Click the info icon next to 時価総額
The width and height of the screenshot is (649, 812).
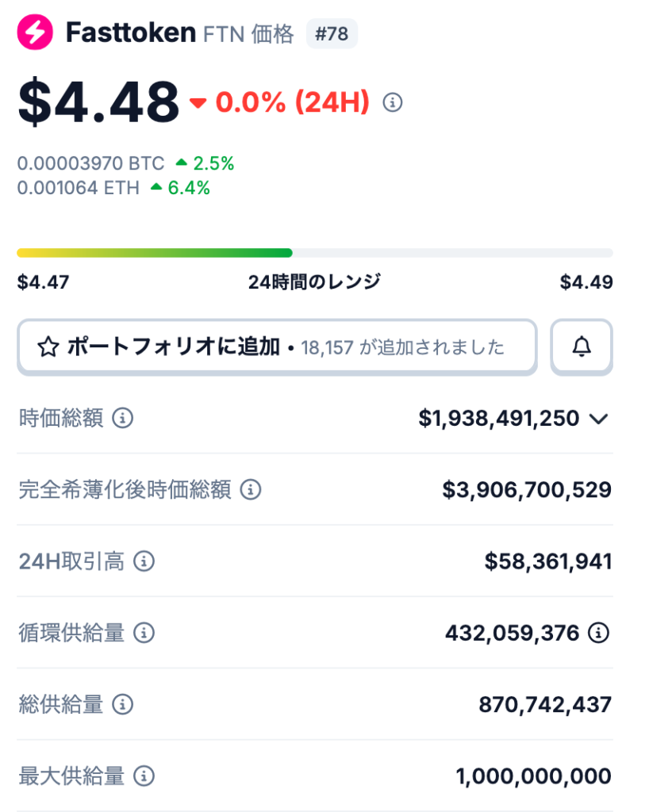[122, 418]
